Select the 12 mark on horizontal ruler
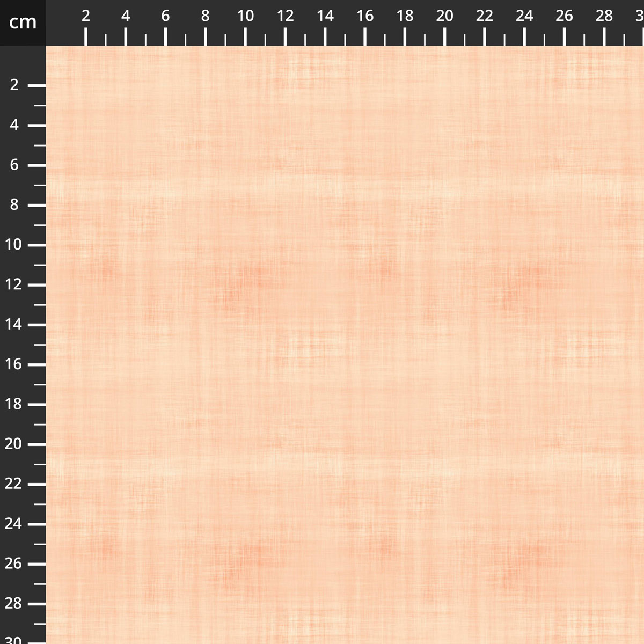Image resolution: width=644 pixels, height=644 pixels. point(285,16)
